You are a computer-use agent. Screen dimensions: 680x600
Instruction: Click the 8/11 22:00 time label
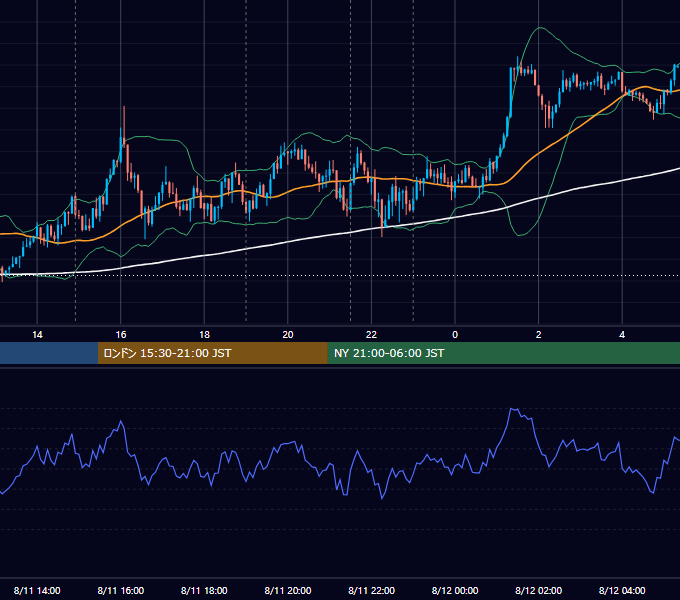tap(372, 590)
